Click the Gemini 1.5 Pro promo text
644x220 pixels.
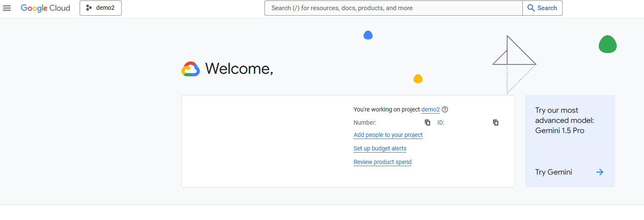click(565, 120)
